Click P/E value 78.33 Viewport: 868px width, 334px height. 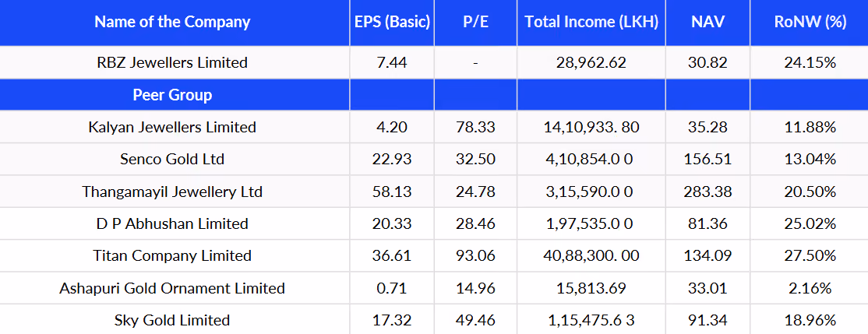pos(475,127)
